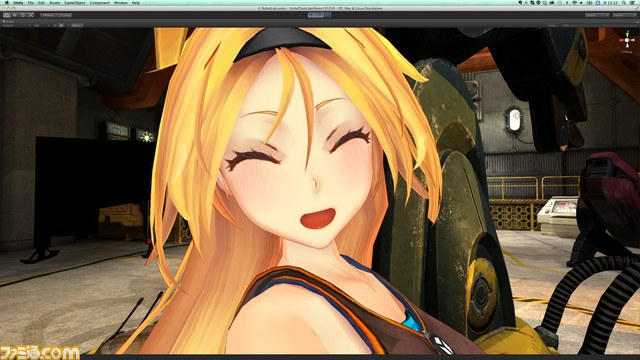Open the Apple menu
Image resolution: width=640 pixels, height=360 pixels.
tap(7, 3)
